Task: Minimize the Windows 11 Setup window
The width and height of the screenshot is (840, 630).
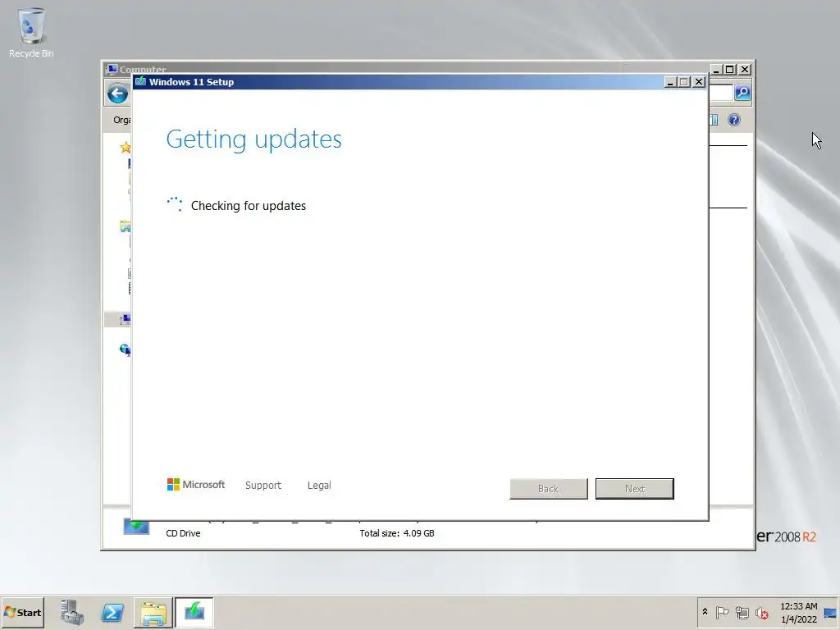Action: [669, 82]
